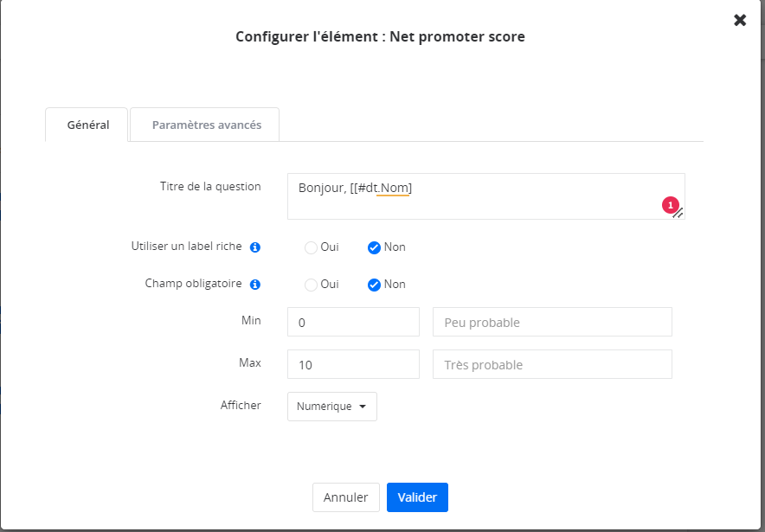Viewport: 765px width, 532px height.
Task: Click the 'Très probable' label field
Action: (x=552, y=364)
